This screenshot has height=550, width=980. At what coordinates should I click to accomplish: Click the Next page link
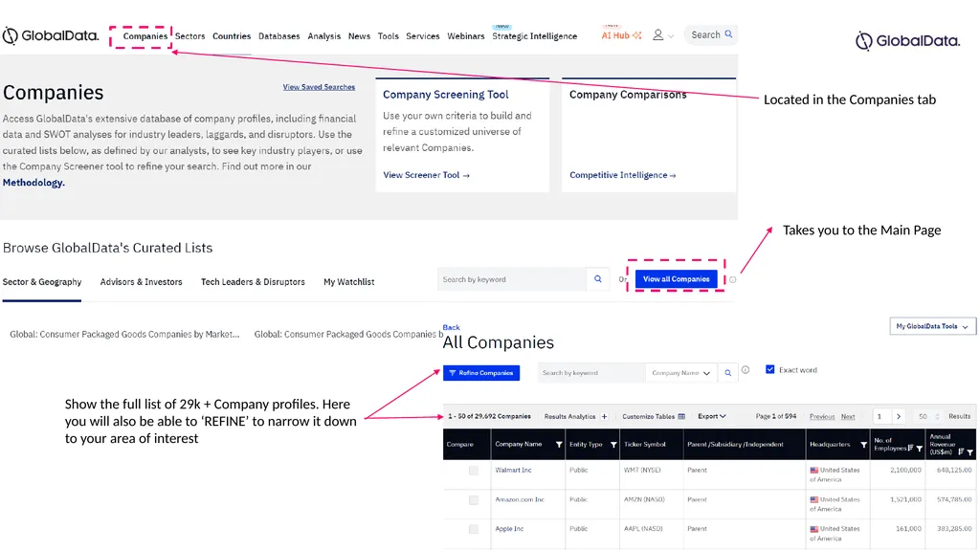click(x=848, y=417)
